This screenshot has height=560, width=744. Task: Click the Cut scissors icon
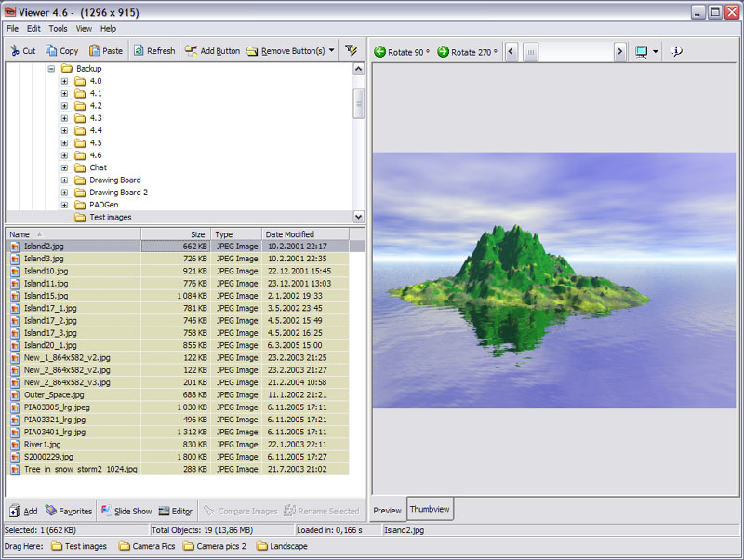[15, 50]
